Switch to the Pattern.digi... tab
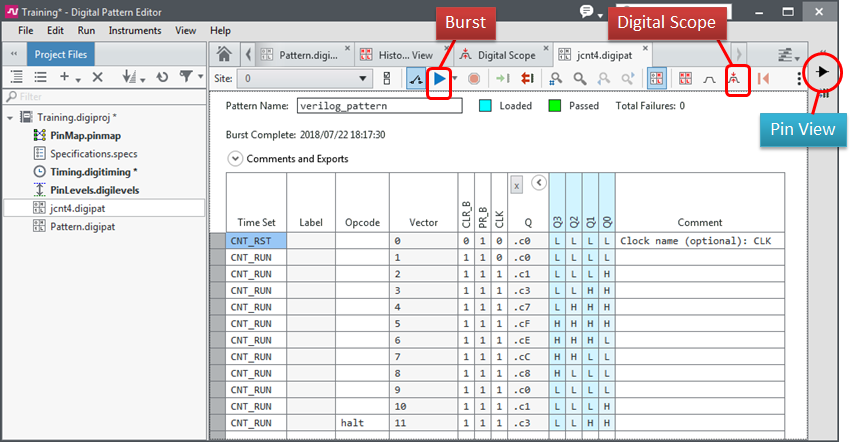 pos(305,55)
